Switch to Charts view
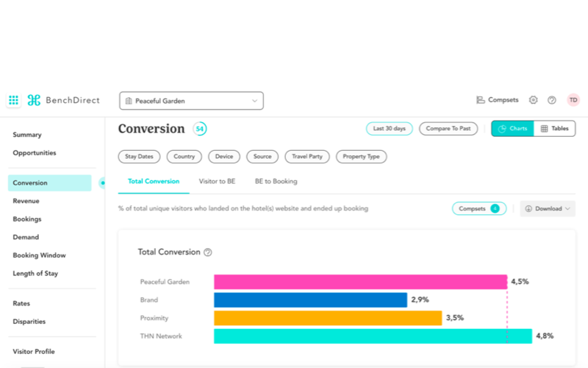 point(512,129)
